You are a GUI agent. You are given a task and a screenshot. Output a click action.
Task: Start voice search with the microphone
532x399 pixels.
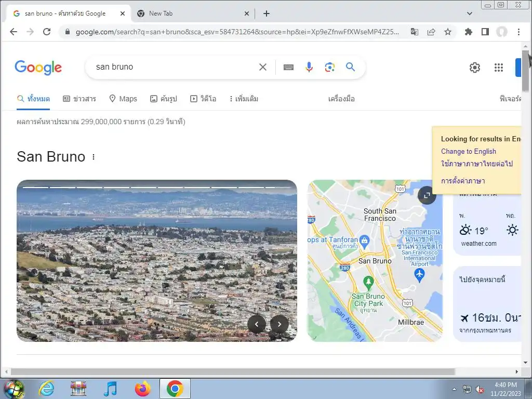pyautogui.click(x=309, y=67)
